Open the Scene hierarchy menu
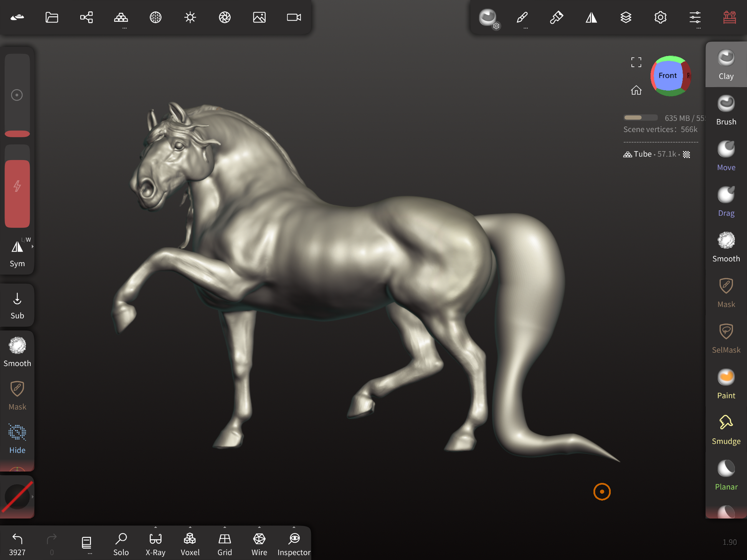 pos(86,17)
